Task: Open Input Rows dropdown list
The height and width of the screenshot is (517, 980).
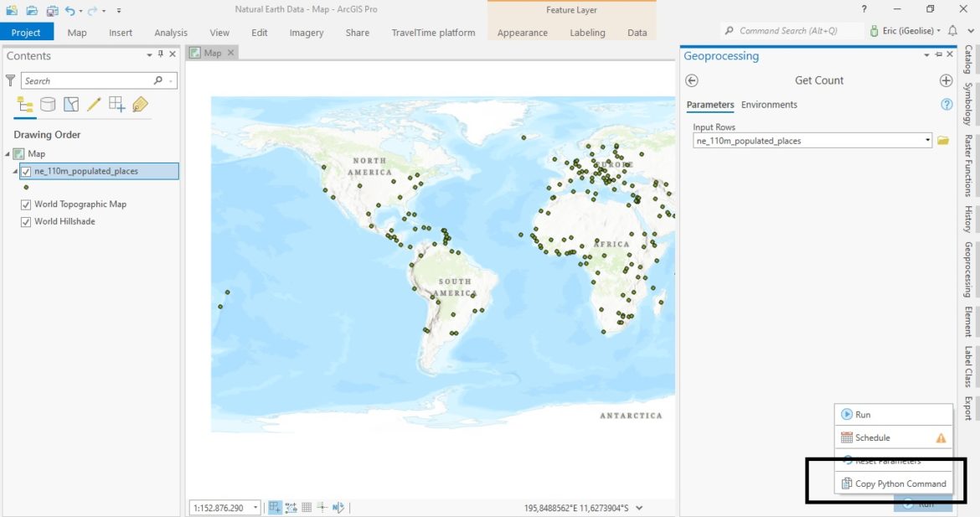Action: click(927, 141)
